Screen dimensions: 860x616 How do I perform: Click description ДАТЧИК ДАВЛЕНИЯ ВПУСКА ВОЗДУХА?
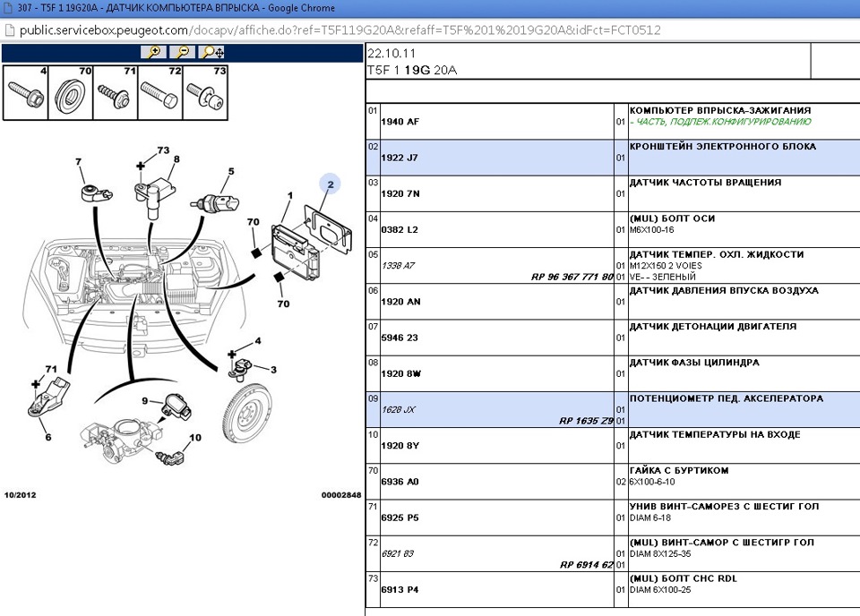[724, 290]
